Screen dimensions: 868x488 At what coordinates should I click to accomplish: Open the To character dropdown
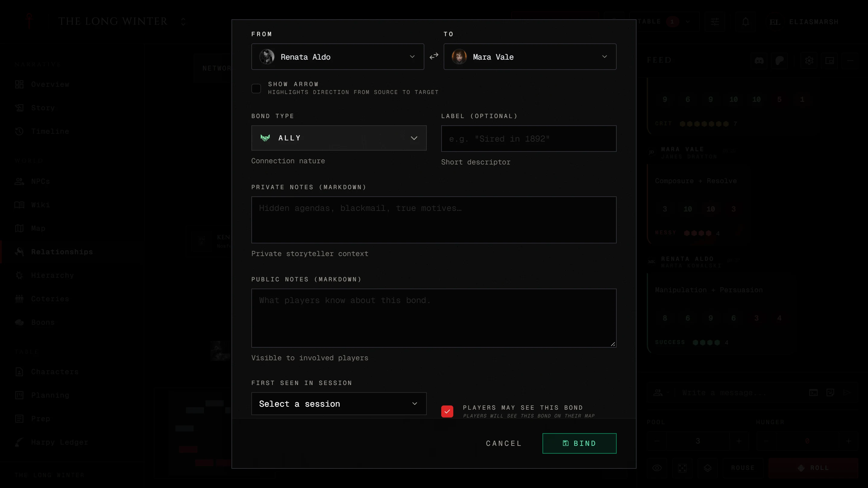[x=530, y=57]
